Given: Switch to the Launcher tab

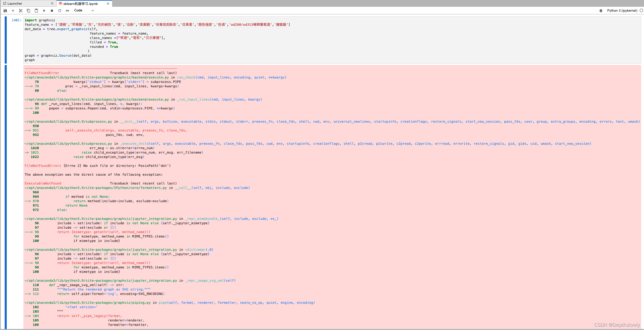Looking at the screenshot, I should [x=15, y=4].
